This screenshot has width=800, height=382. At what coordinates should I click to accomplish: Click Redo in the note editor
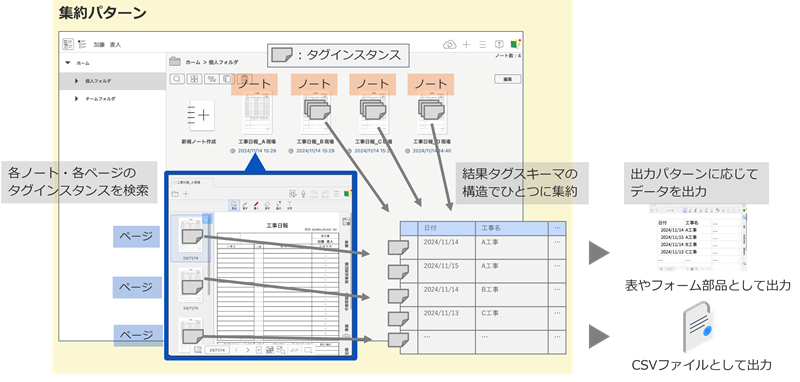tap(325, 193)
